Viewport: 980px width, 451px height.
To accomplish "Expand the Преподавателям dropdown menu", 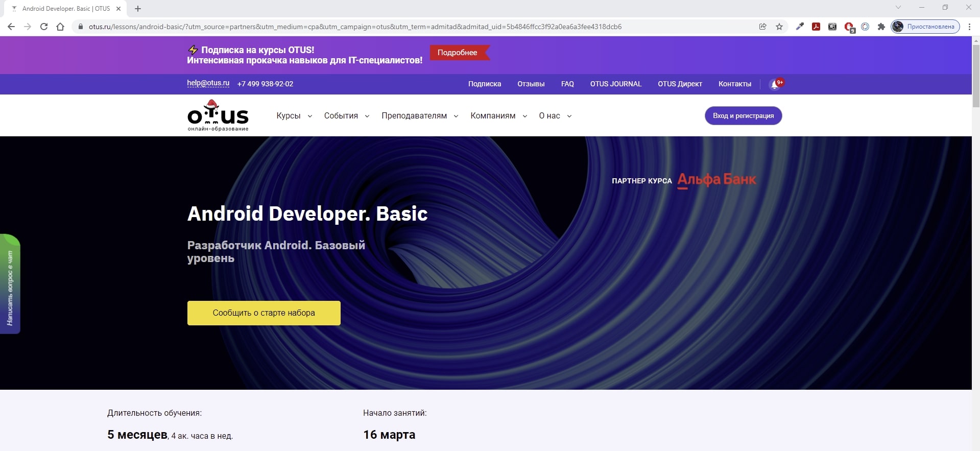I will pyautogui.click(x=420, y=116).
